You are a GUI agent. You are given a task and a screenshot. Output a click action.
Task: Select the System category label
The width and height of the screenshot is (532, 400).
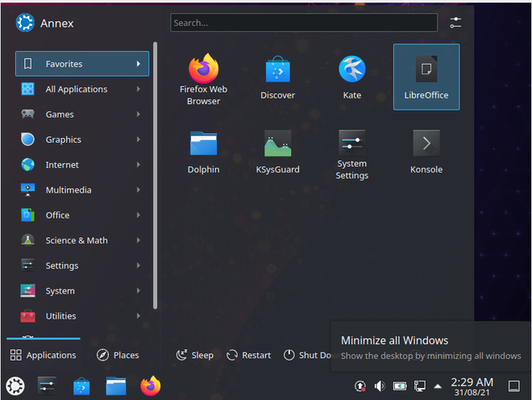pyautogui.click(x=60, y=291)
